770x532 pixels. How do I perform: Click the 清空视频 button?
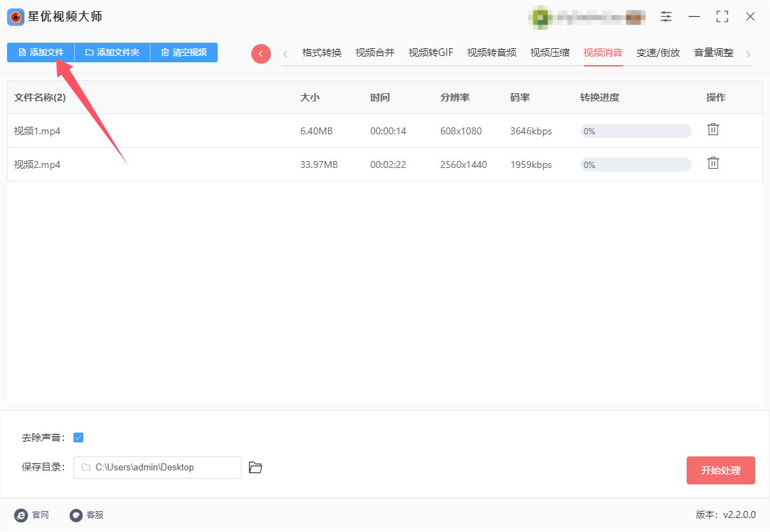pyautogui.click(x=184, y=52)
